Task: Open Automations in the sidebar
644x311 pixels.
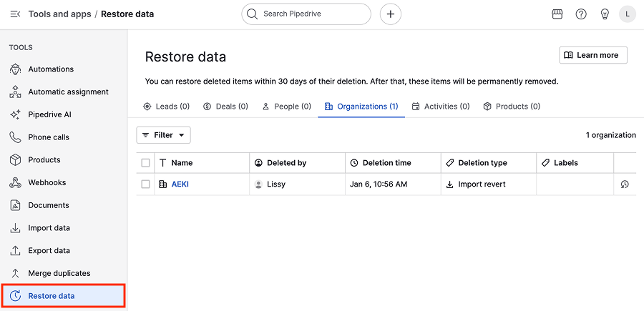Action: tap(50, 69)
